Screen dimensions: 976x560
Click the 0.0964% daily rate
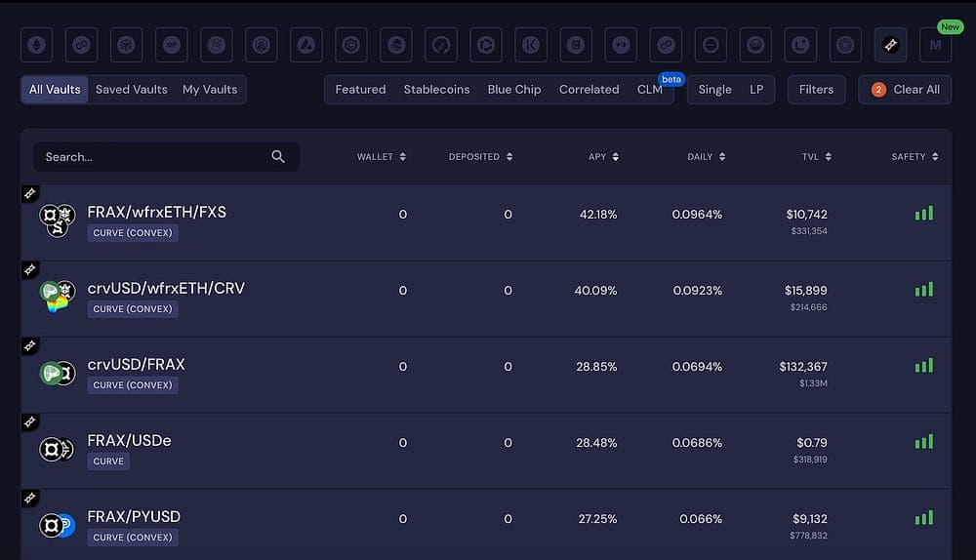697,215
